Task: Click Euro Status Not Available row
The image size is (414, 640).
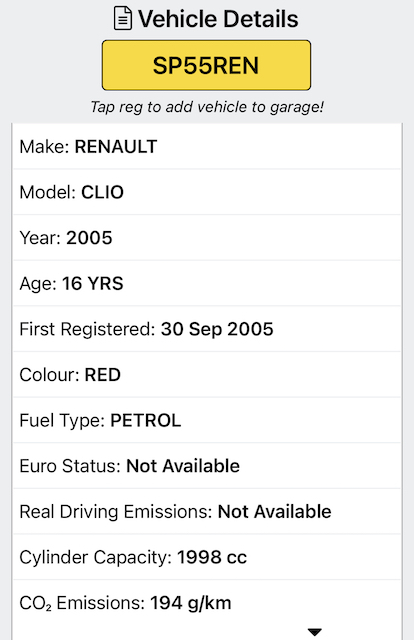Action: [x=207, y=466]
